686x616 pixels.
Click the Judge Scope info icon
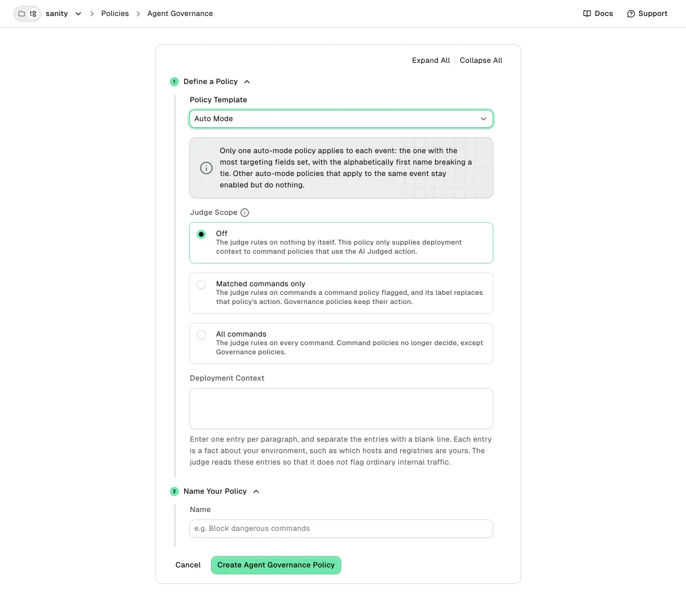[245, 213]
